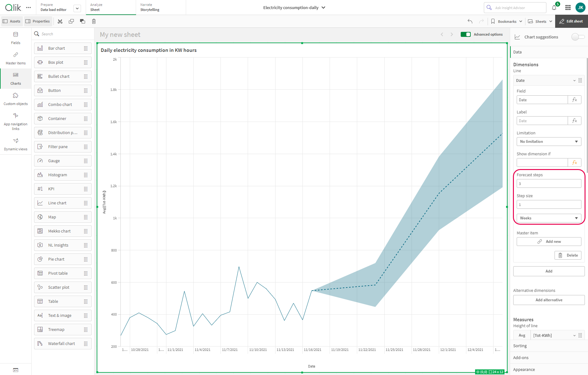Toggle the Properties panel button
This screenshot has height=375, width=588.
click(38, 21)
